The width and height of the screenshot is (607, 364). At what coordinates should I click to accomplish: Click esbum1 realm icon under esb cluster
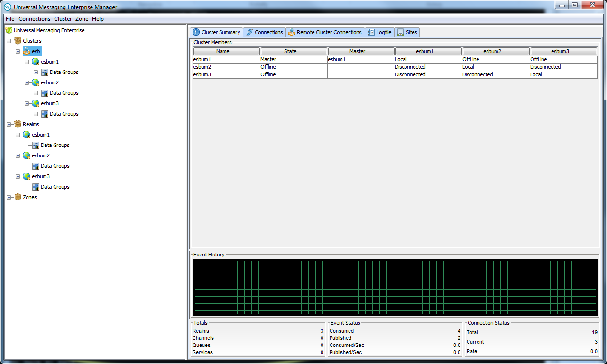coord(36,62)
